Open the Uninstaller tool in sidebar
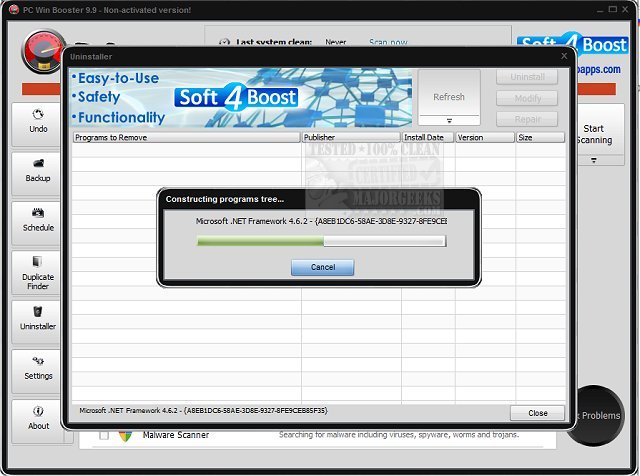Screen dimensions: 640x476 37,322
